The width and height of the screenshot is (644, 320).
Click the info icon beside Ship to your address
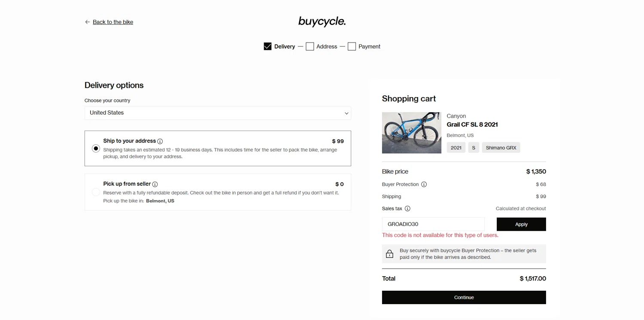160,141
